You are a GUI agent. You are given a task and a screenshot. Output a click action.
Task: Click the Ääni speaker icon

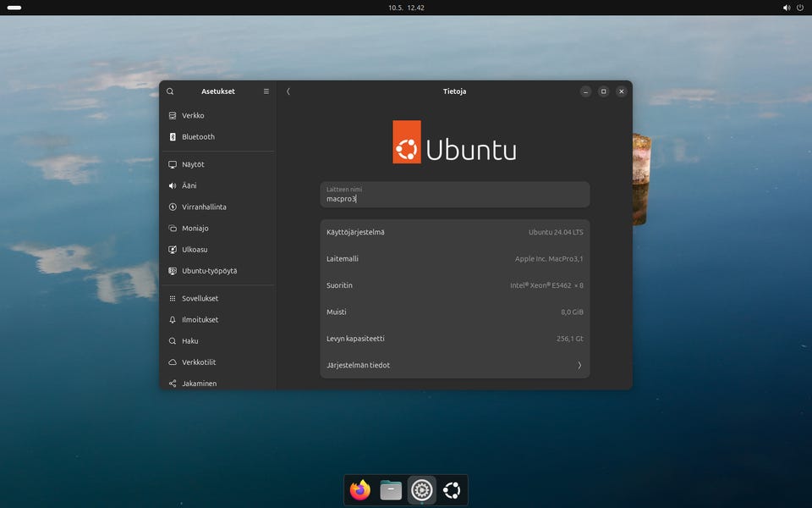click(173, 185)
